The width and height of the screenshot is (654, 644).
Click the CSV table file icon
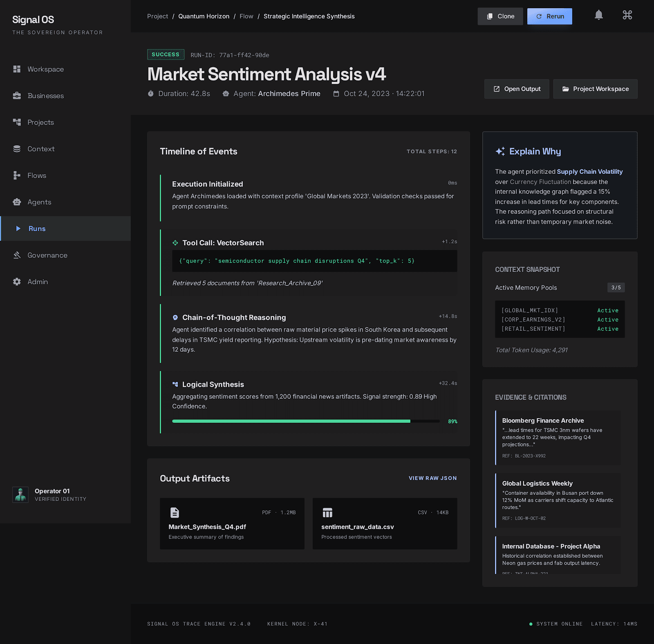click(327, 512)
